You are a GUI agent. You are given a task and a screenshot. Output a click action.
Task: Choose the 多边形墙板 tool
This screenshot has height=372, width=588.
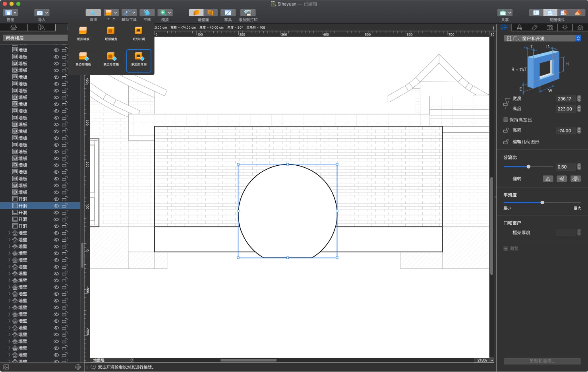(x=83, y=59)
